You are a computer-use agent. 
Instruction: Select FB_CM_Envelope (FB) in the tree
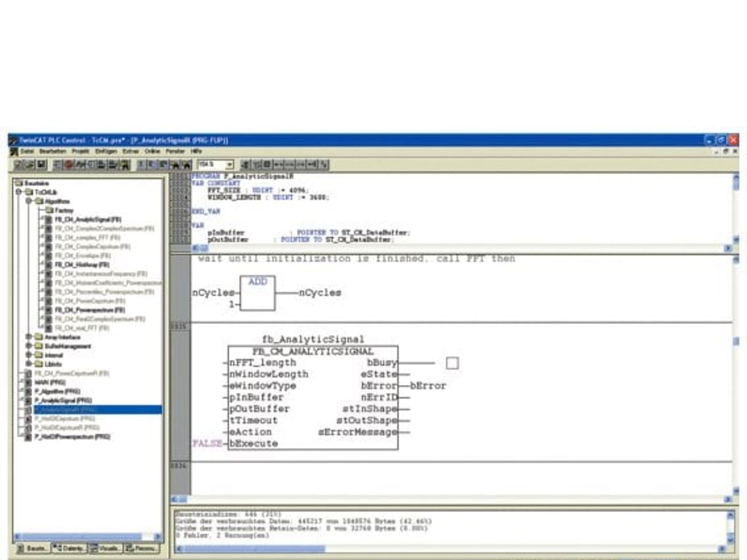[x=83, y=256]
